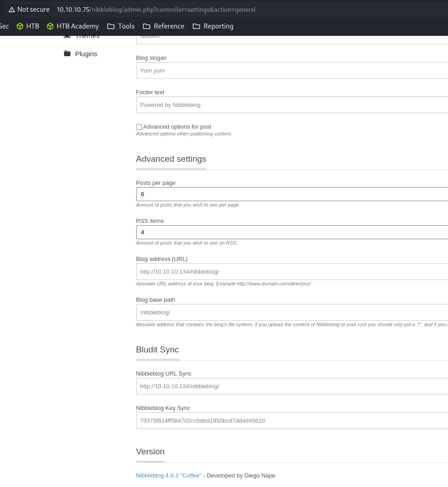Open the Nibbleblog 4.0.3 "Coffee" link

point(168,476)
